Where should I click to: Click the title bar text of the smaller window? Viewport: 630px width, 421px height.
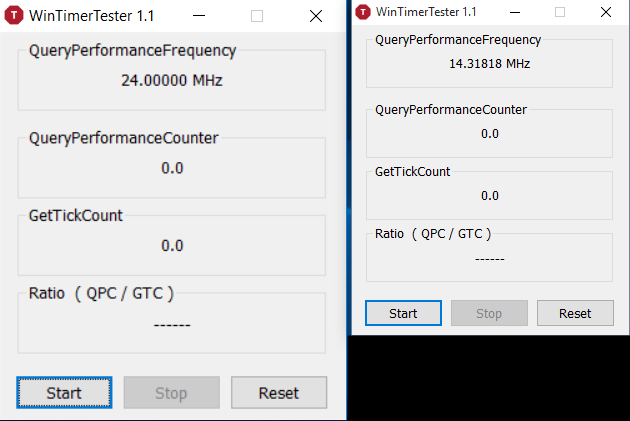point(427,10)
